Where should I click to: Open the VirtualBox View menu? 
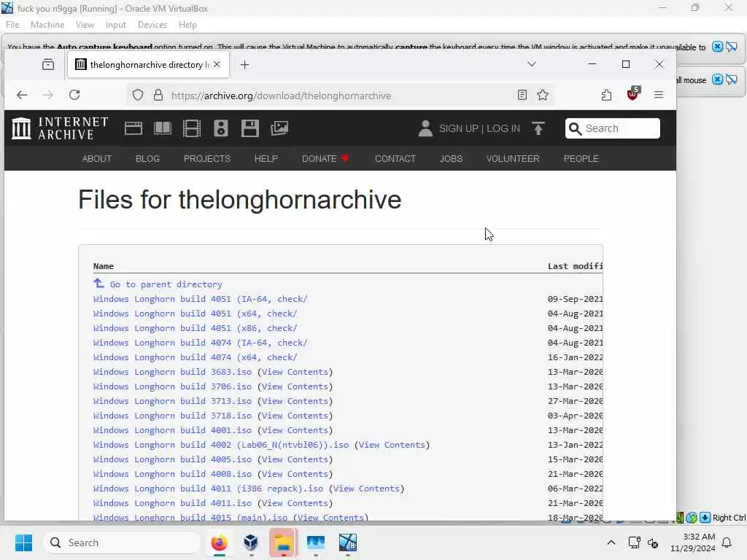click(x=85, y=25)
